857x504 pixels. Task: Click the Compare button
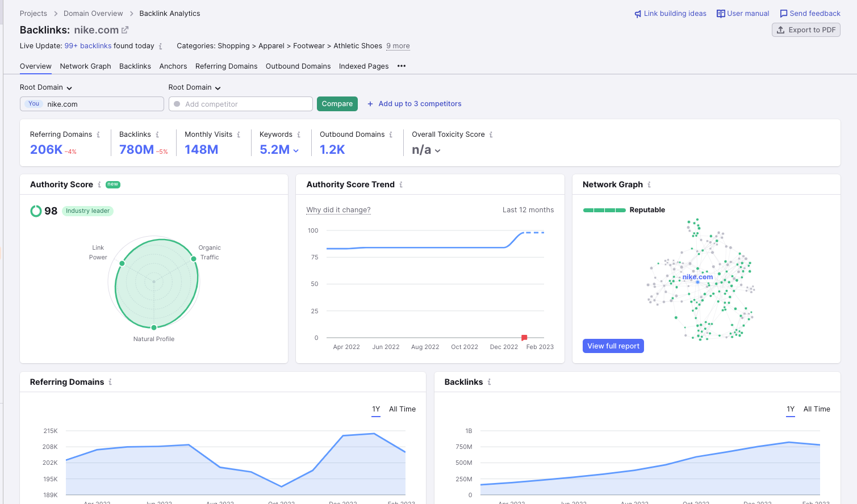337,104
